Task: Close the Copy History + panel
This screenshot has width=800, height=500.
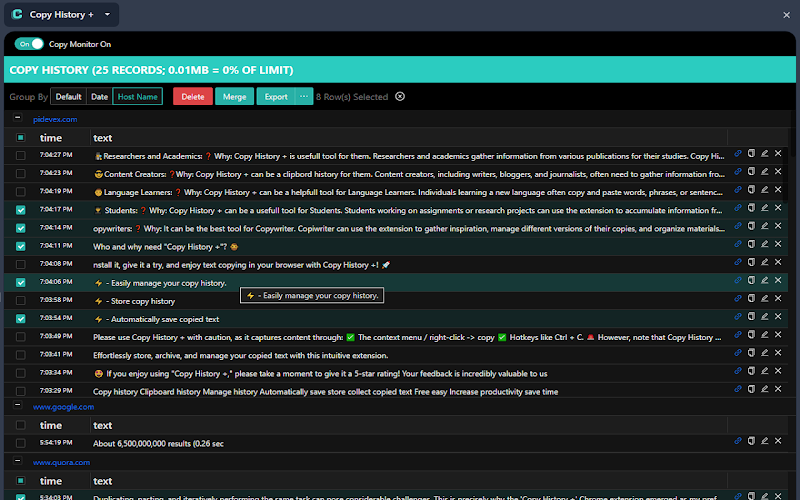Action: 786,15
